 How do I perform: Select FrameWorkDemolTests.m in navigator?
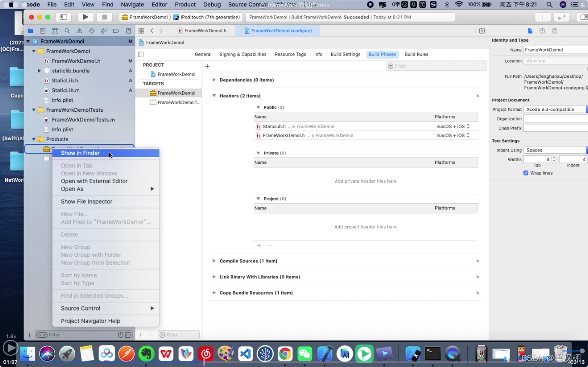83,120
